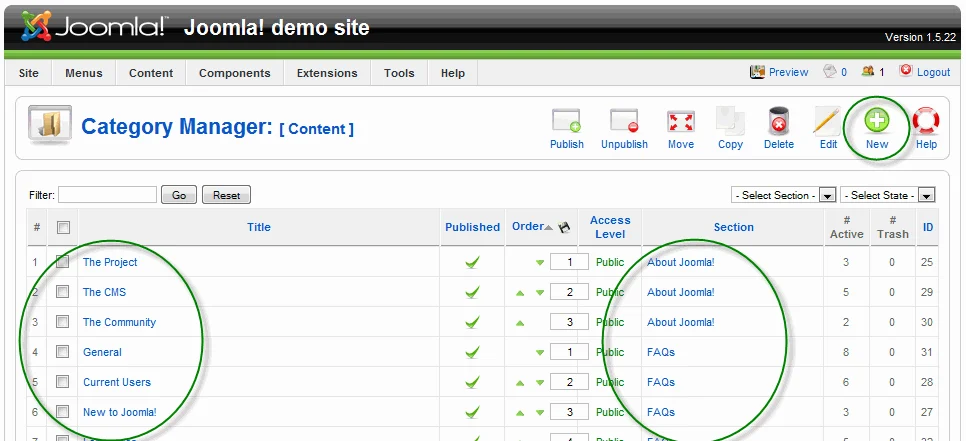This screenshot has height=441, width=966.
Task: Click order field for The Project
Action: pos(569,262)
